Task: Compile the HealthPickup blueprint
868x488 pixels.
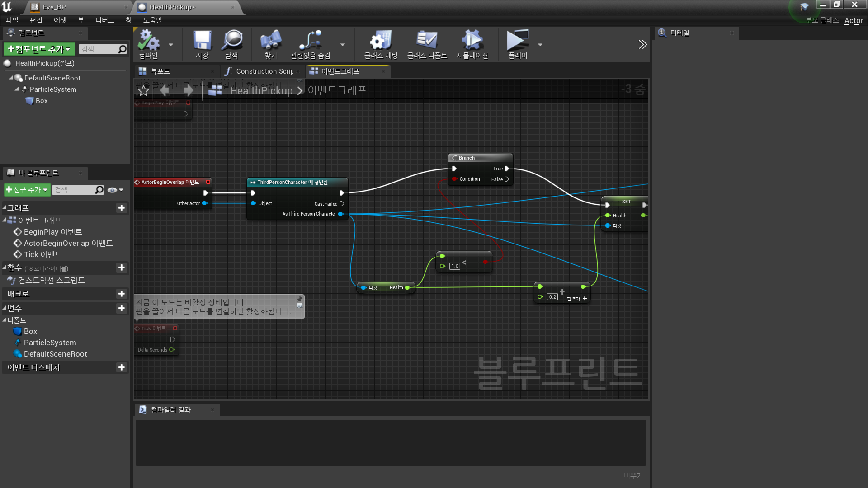Action: coord(149,44)
